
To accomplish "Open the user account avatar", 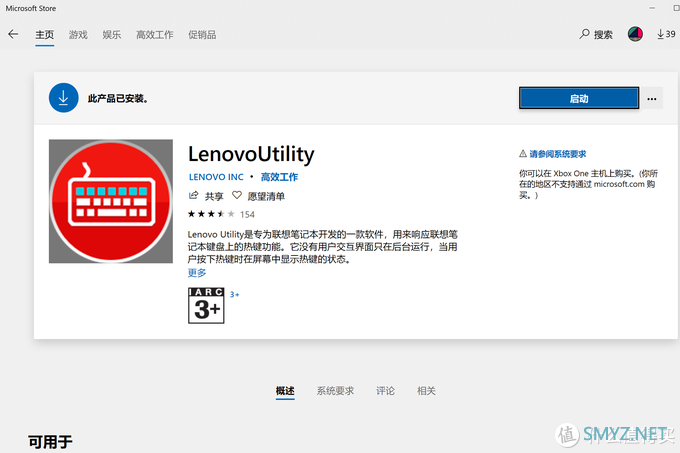I will pyautogui.click(x=635, y=34).
